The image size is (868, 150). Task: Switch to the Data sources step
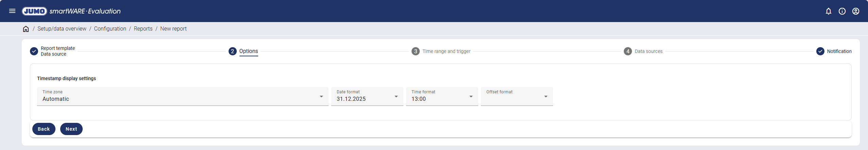(648, 51)
